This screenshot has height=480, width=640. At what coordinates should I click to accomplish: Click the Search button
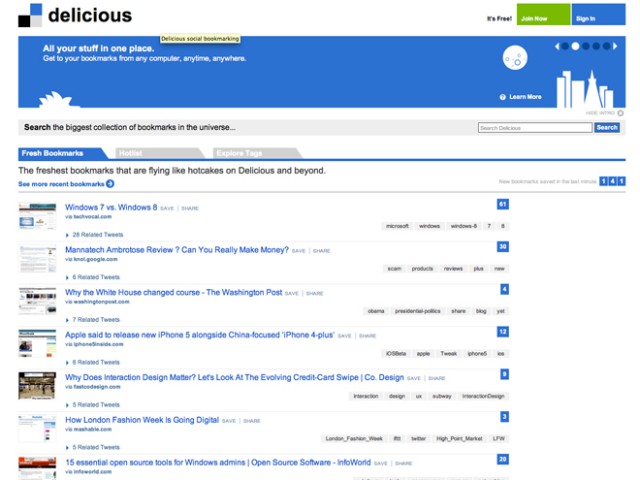[607, 128]
